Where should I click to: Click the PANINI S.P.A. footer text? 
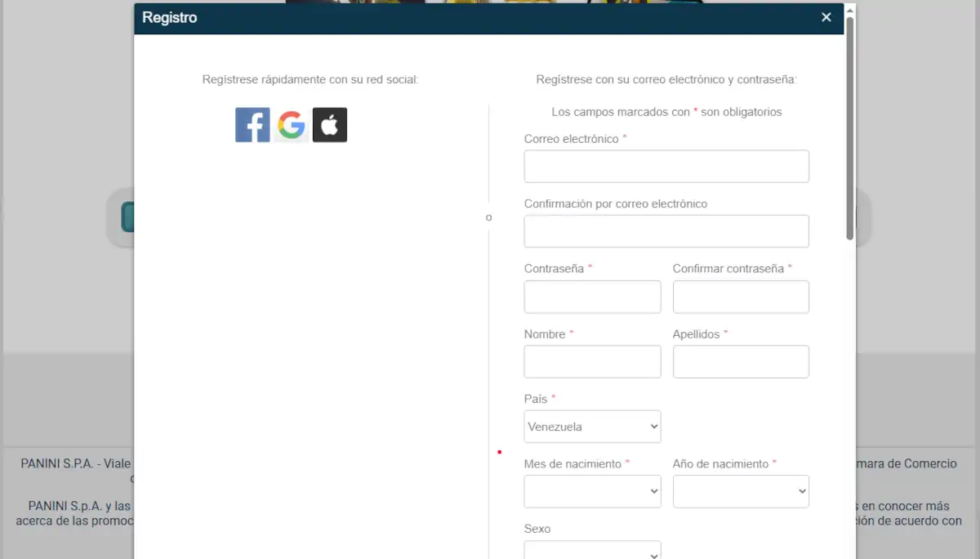tap(76, 463)
